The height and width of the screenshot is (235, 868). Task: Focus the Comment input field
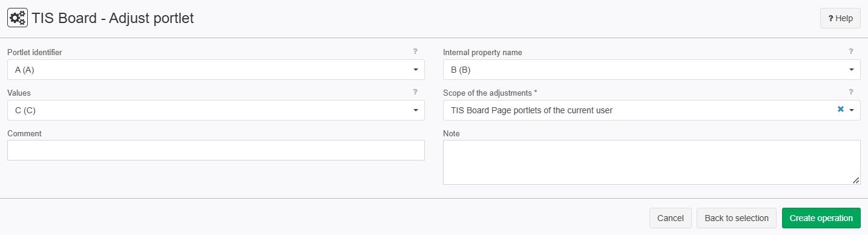(216, 150)
